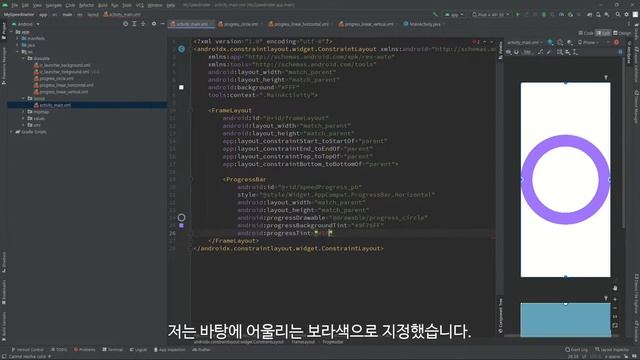Click the related-file gutter icon on line 2
The image size is (640, 360).
(182, 49)
